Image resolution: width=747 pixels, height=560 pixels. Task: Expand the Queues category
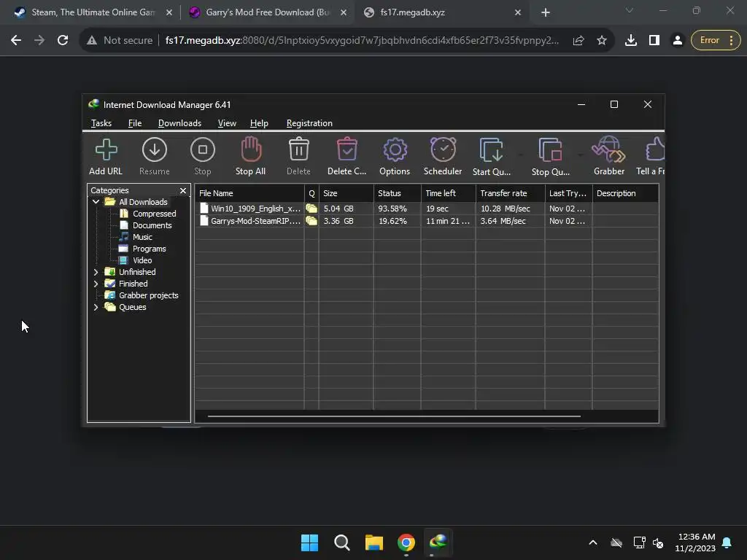coord(96,307)
